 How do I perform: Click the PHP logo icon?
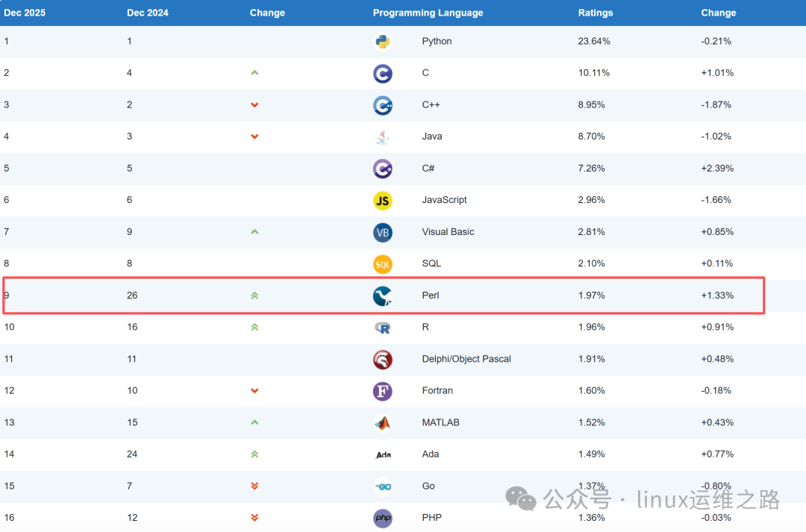(383, 518)
